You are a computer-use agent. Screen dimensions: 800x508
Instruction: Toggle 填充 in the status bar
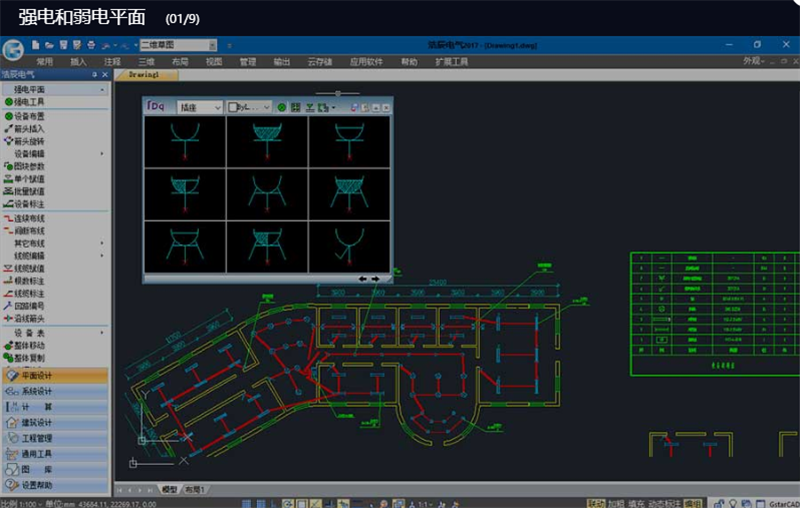click(x=637, y=503)
